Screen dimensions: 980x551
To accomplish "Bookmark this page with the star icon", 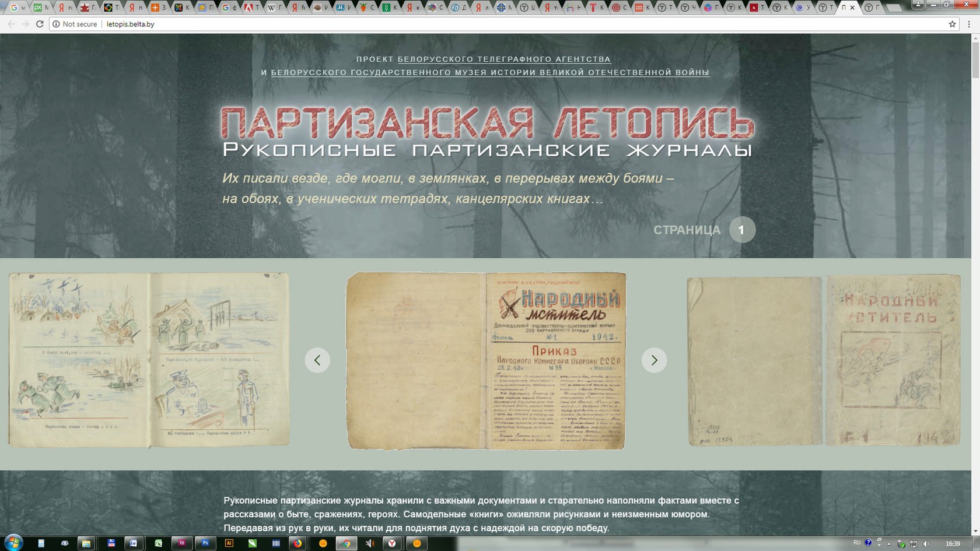I will 953,24.
